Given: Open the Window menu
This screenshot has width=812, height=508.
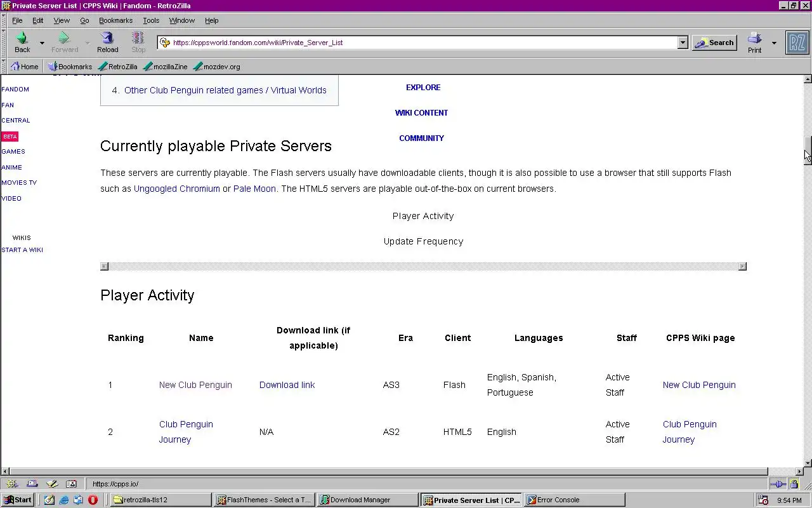Looking at the screenshot, I should coord(182,20).
